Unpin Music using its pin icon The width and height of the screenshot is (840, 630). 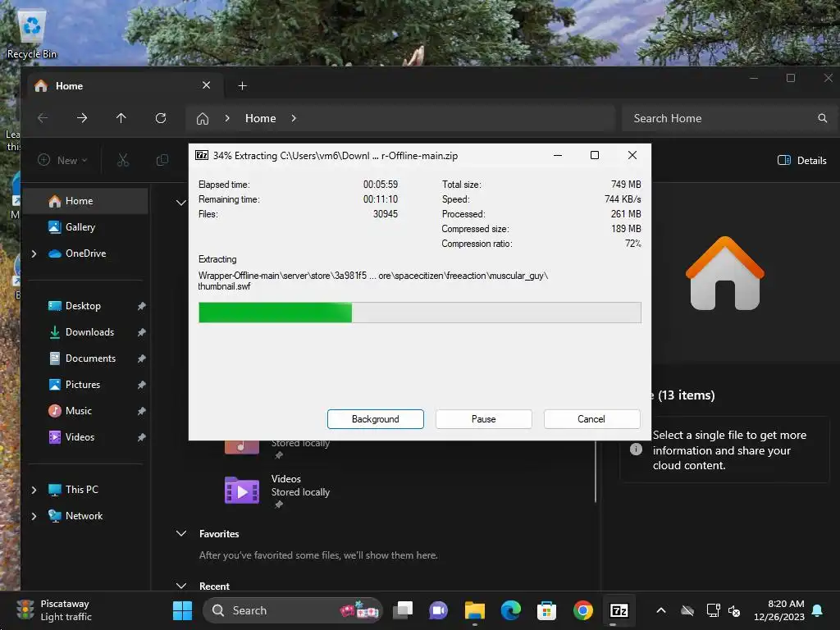click(141, 411)
